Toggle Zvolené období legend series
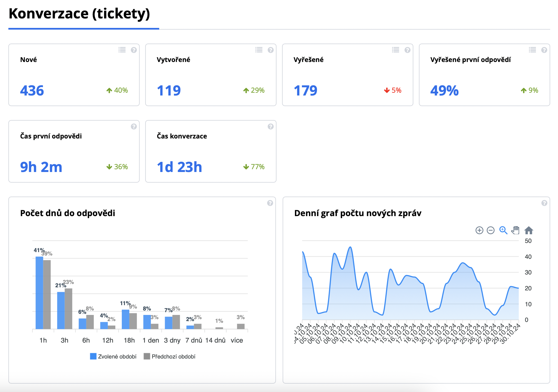This screenshot has width=558, height=392. pyautogui.click(x=113, y=357)
